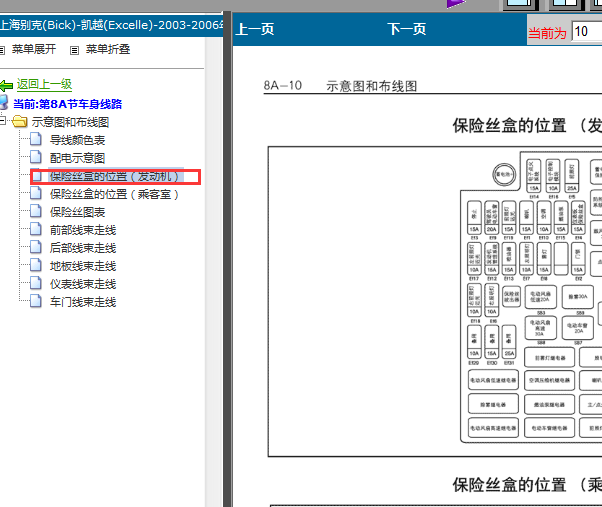Click the 当前为 label
The width and height of the screenshot is (602, 507).
(547, 33)
